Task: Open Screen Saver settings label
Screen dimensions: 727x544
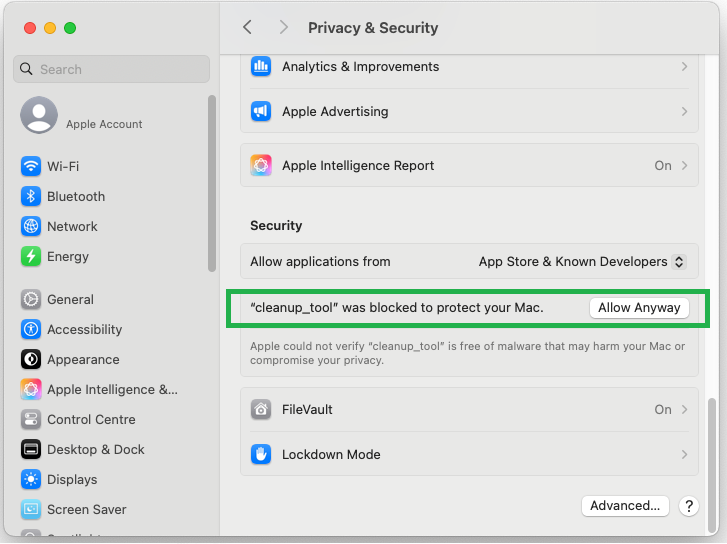Action: 87,509
